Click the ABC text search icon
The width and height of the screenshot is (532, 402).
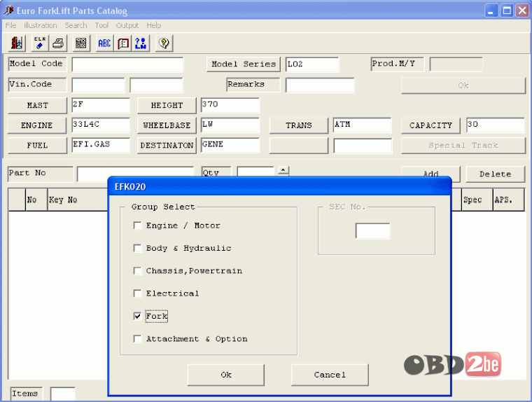(x=104, y=43)
